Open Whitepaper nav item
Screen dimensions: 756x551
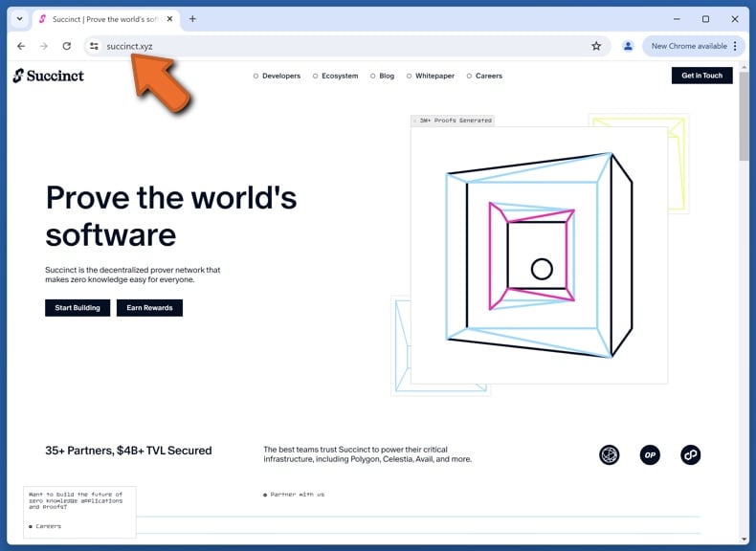[431, 77]
